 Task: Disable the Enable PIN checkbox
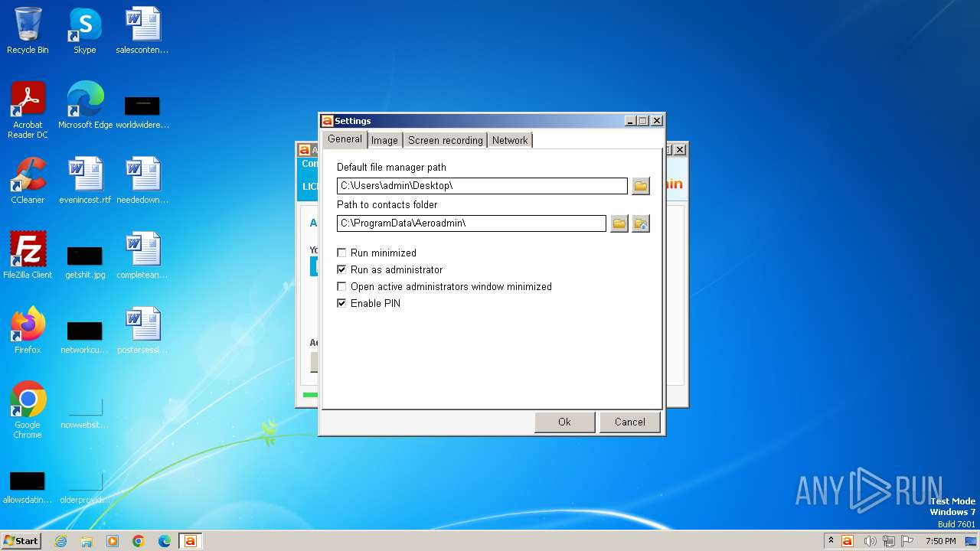(342, 303)
